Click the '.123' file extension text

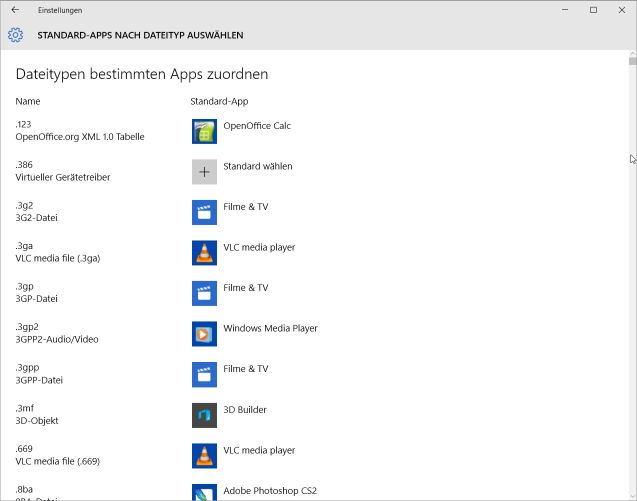point(23,124)
